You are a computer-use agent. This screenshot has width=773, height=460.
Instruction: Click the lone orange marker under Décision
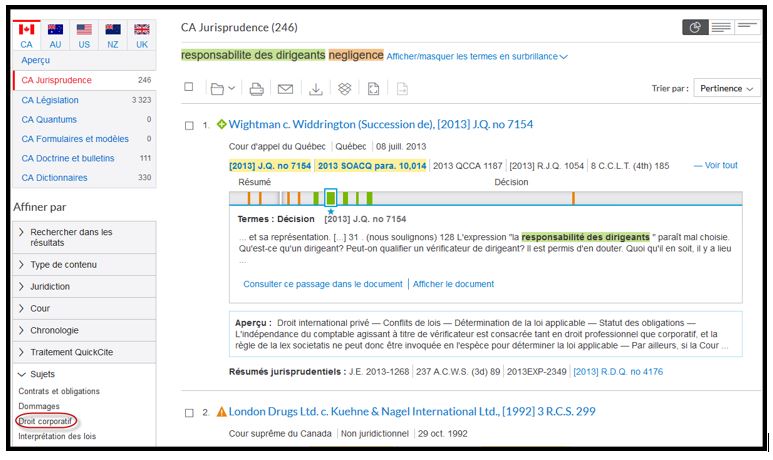[573, 198]
